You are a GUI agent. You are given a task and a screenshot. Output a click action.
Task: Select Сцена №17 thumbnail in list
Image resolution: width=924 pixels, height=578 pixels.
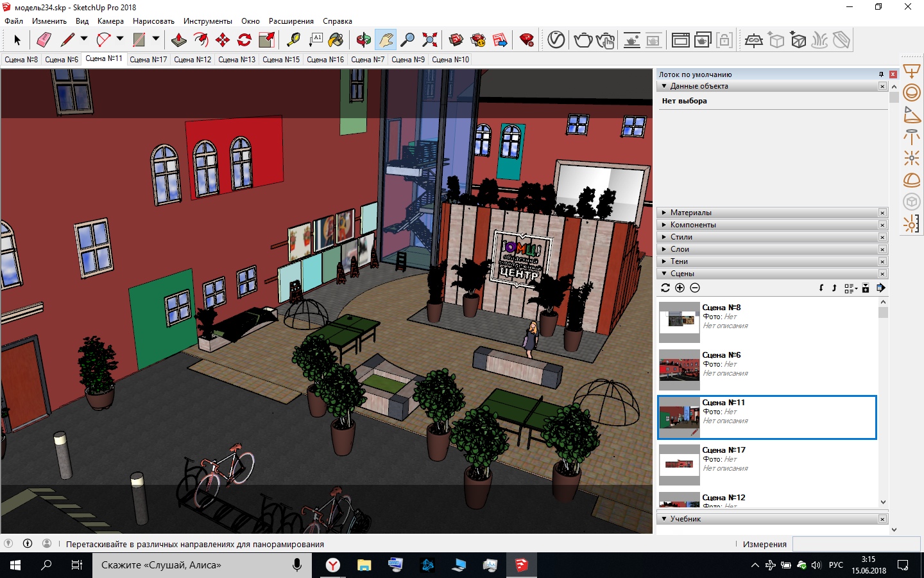point(680,464)
